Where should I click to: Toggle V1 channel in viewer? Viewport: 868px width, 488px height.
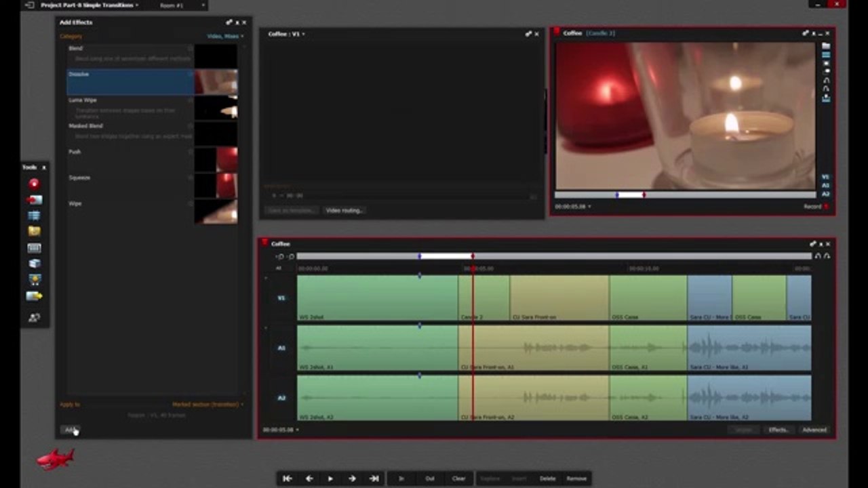pyautogui.click(x=825, y=177)
